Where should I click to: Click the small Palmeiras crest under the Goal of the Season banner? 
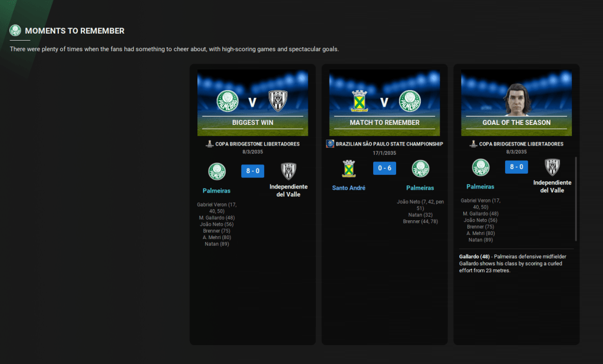point(480,167)
